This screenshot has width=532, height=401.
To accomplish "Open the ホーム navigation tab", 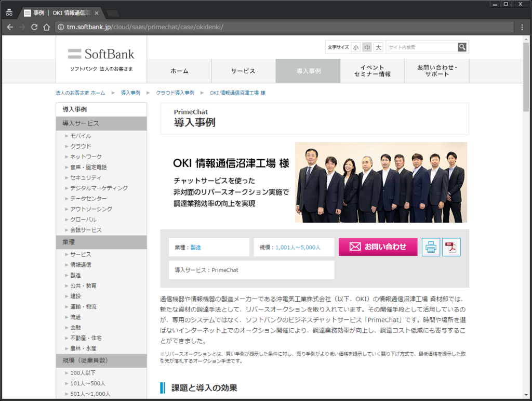I will [x=179, y=71].
